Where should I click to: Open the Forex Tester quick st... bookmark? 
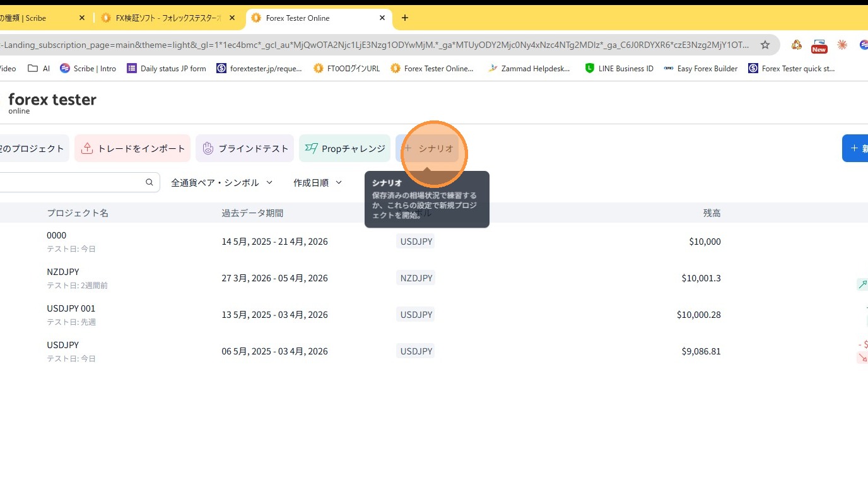pos(792,69)
